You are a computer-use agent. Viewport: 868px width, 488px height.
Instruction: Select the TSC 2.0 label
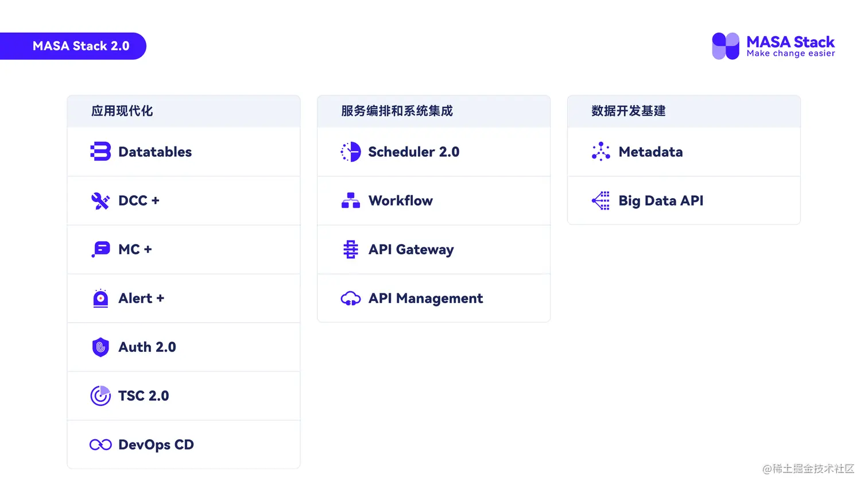144,396
